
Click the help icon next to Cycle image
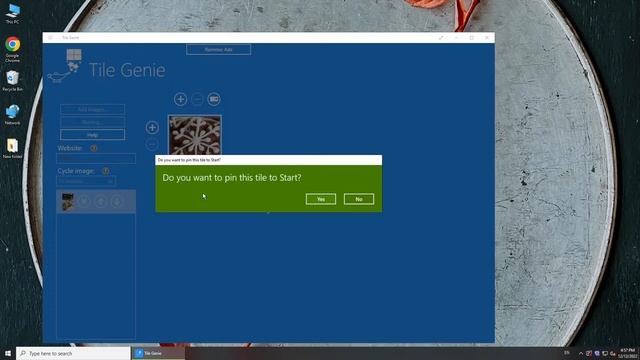(x=106, y=171)
